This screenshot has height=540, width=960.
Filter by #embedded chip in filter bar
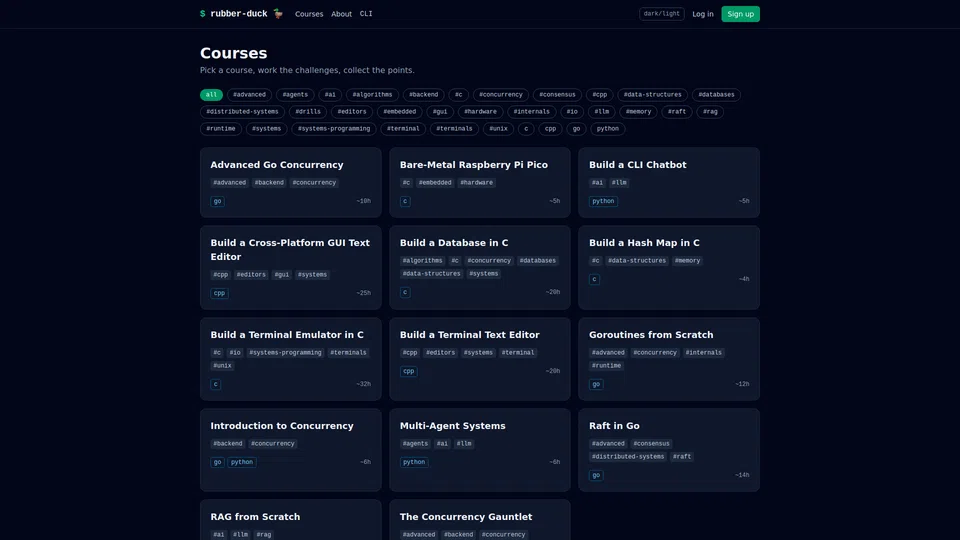(x=400, y=112)
